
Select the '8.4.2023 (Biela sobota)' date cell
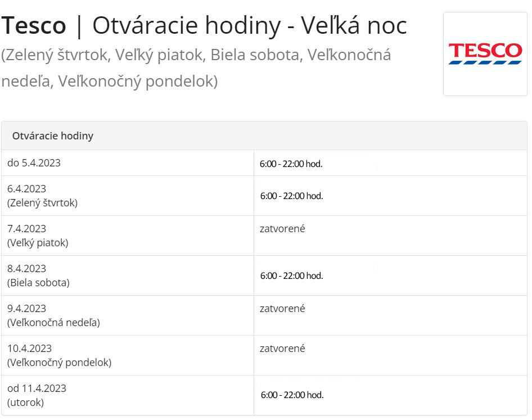[x=38, y=276]
